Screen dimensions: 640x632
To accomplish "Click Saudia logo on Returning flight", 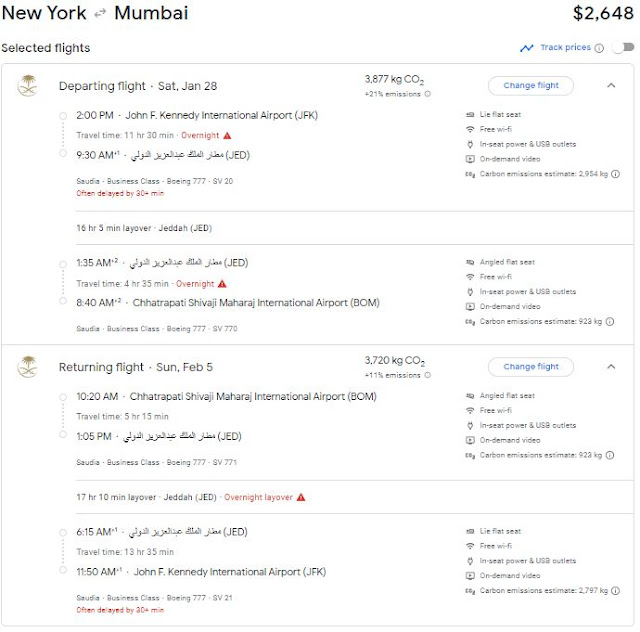I will [x=28, y=366].
